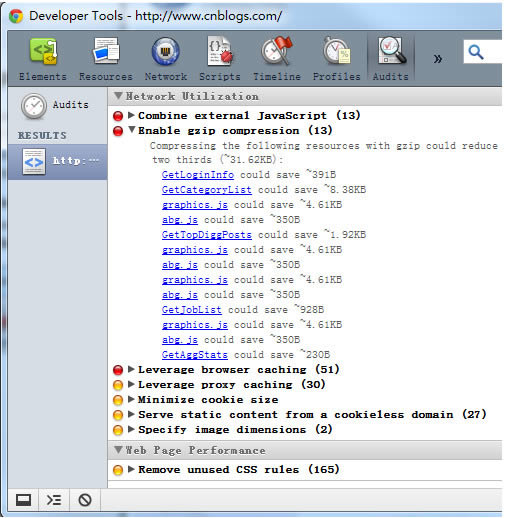Open the GetCategoryList link
Viewport: 505px width, 518px height.
[207, 189]
